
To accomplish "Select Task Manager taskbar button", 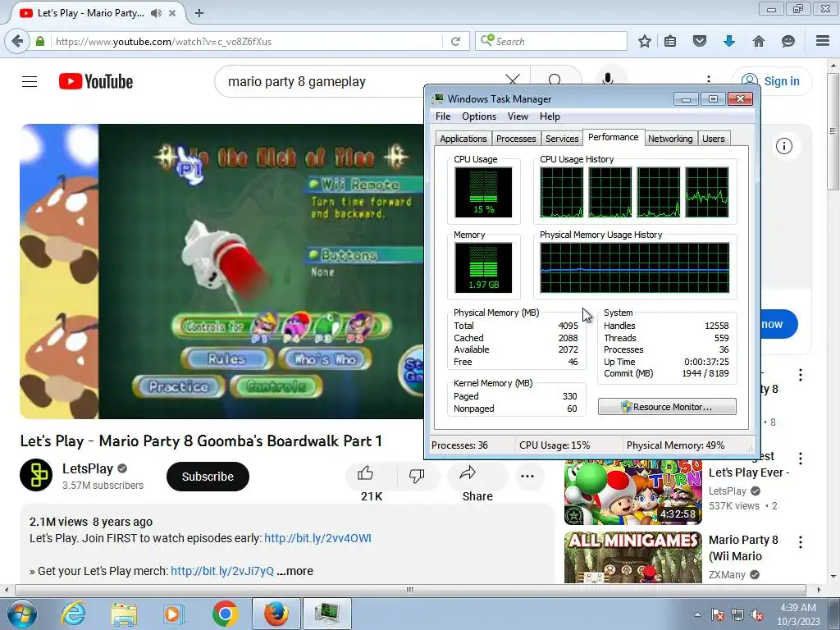I will (x=326, y=614).
